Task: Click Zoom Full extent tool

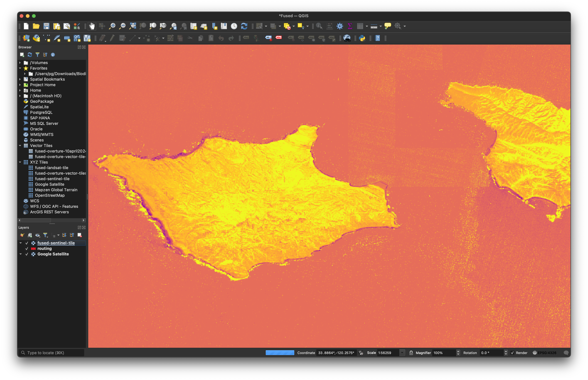Action: (133, 26)
